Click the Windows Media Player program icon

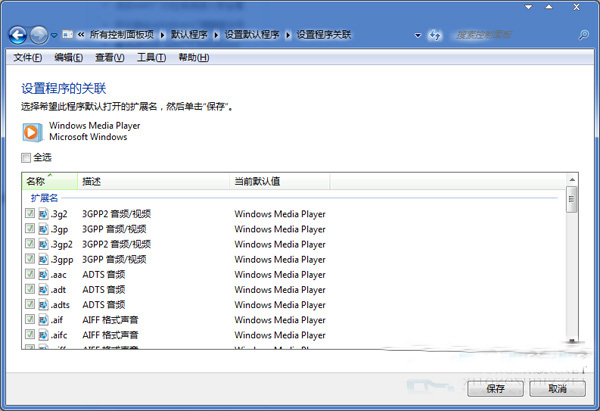[x=32, y=132]
